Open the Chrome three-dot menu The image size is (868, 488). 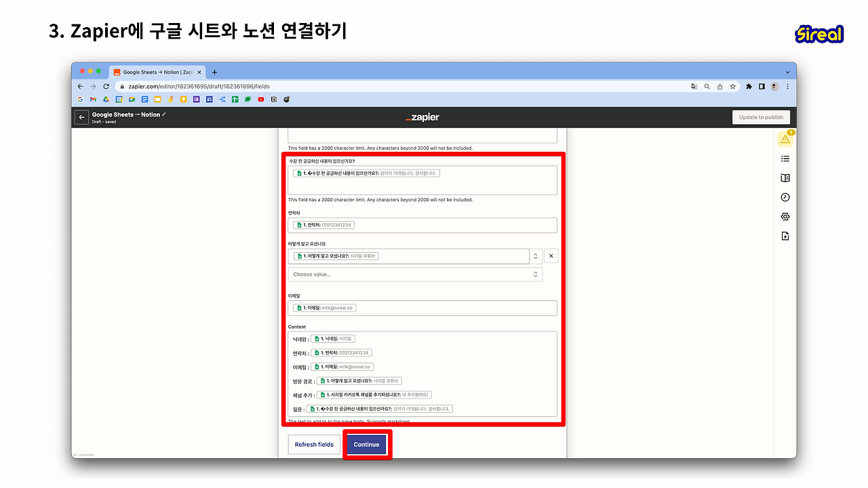787,86
